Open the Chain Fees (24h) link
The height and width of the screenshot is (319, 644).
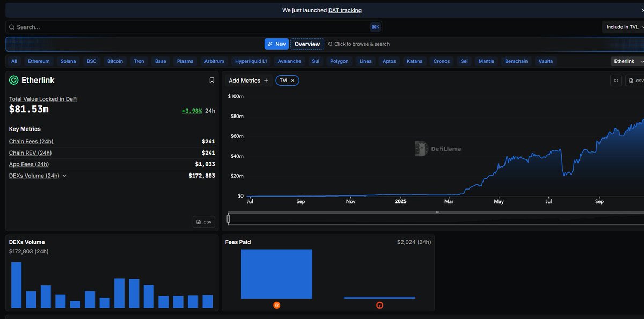[31, 141]
